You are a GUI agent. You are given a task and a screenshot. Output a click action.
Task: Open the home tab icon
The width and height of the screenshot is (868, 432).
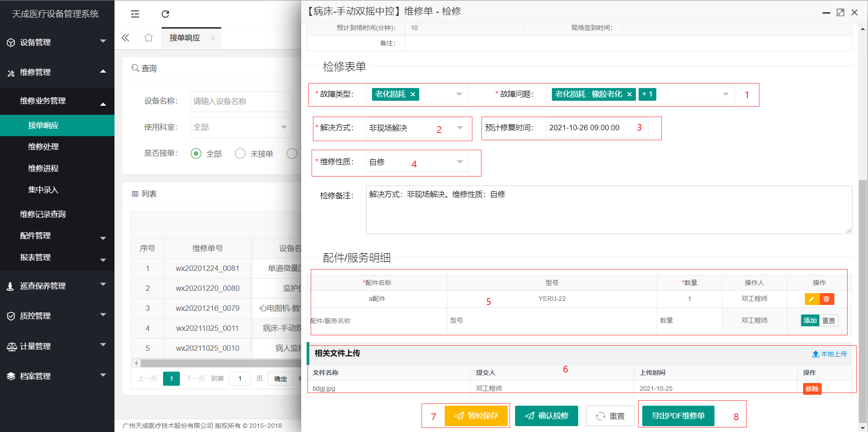tap(149, 38)
